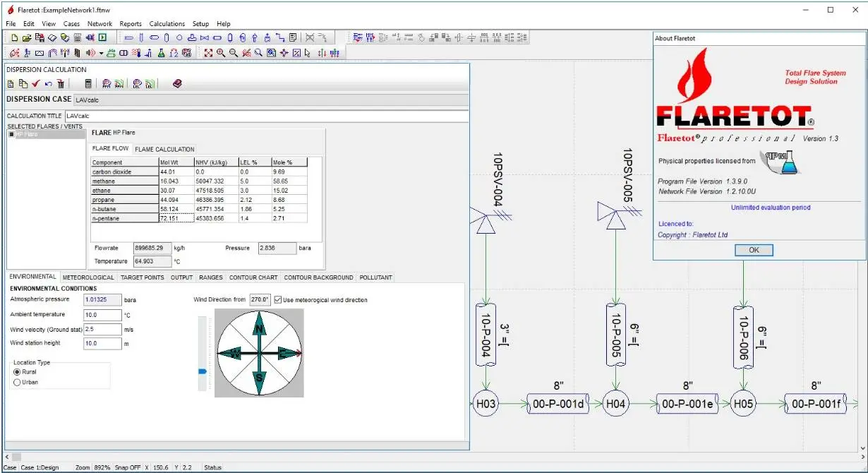Image resolution: width=868 pixels, height=473 pixels.
Task: Delete dispersion case with trash icon
Action: click(x=61, y=84)
